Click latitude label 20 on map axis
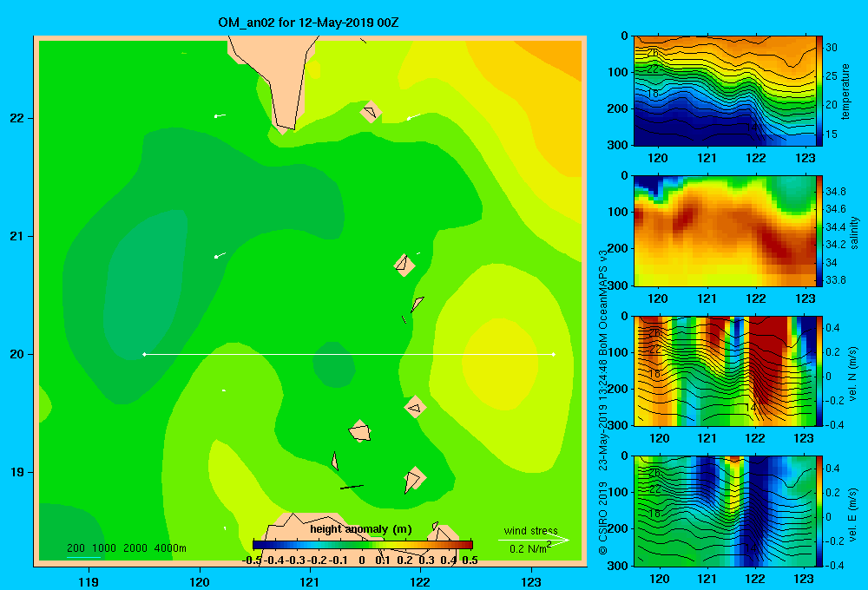This screenshot has width=868, height=590. [17, 354]
